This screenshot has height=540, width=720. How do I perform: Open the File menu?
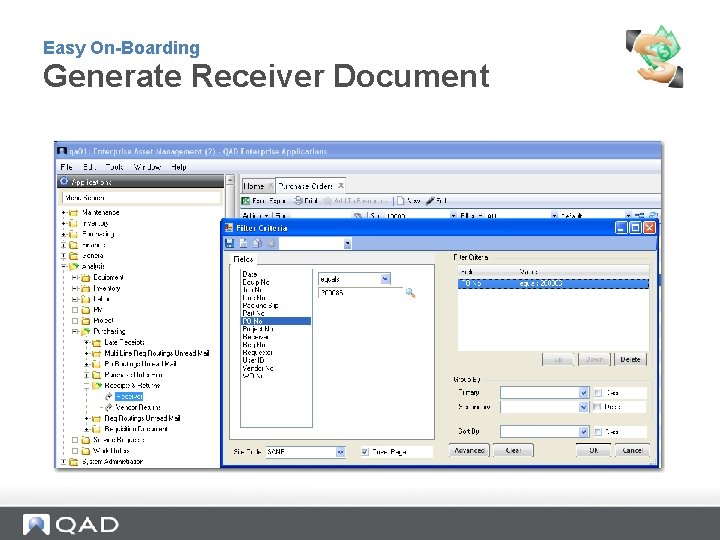[67, 167]
